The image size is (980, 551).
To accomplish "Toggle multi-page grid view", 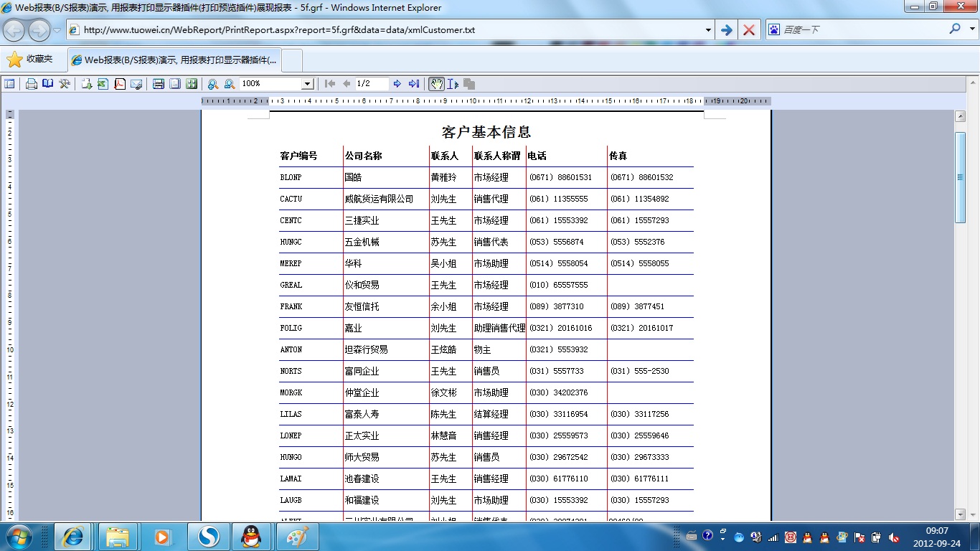I will click(192, 84).
